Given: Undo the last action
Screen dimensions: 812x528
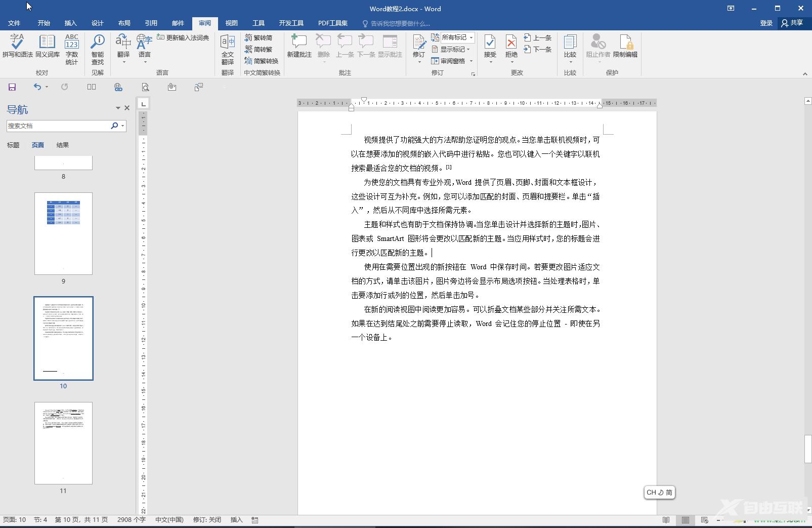Looking at the screenshot, I should (x=37, y=87).
